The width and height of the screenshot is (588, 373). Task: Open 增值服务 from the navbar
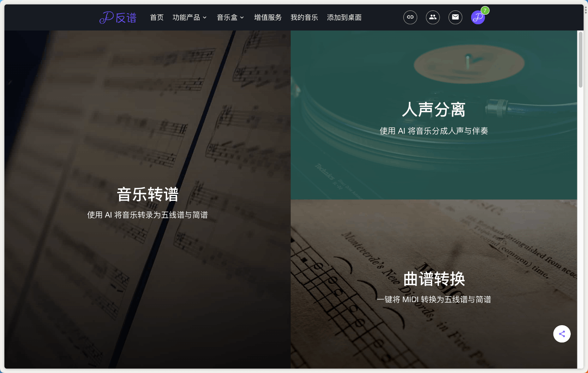(268, 17)
